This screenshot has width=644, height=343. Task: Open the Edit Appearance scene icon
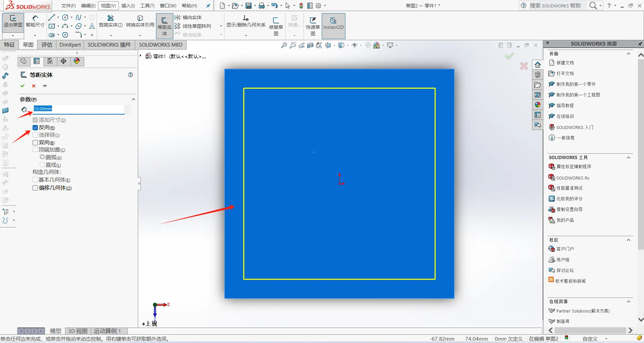[x=368, y=45]
